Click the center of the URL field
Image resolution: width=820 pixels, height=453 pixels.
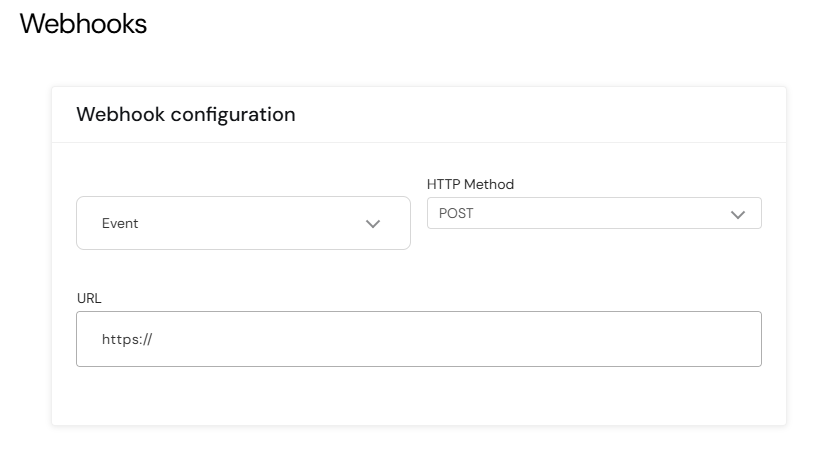click(x=418, y=339)
